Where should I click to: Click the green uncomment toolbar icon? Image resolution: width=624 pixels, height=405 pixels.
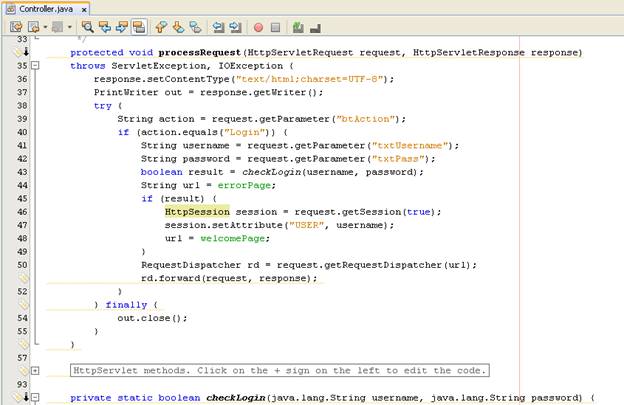298,27
